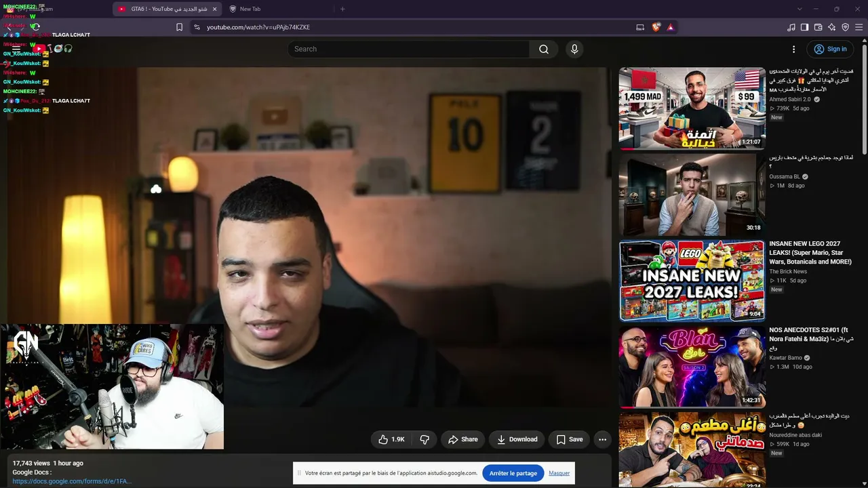Open the site information icon in address bar
This screenshot has height=488, width=868.
(x=197, y=27)
